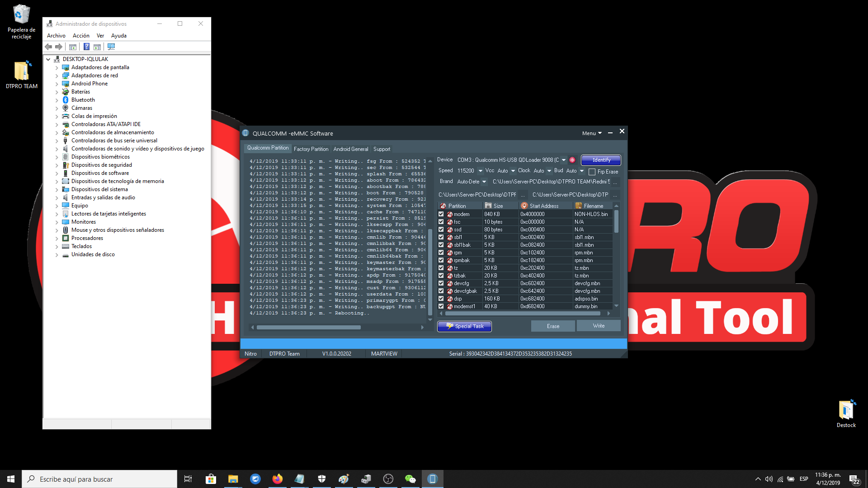Select the Bluetooth device category

pos(83,100)
